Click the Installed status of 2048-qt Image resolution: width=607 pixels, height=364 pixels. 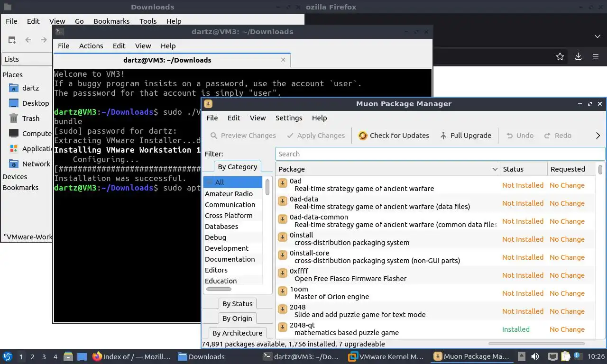point(515,329)
